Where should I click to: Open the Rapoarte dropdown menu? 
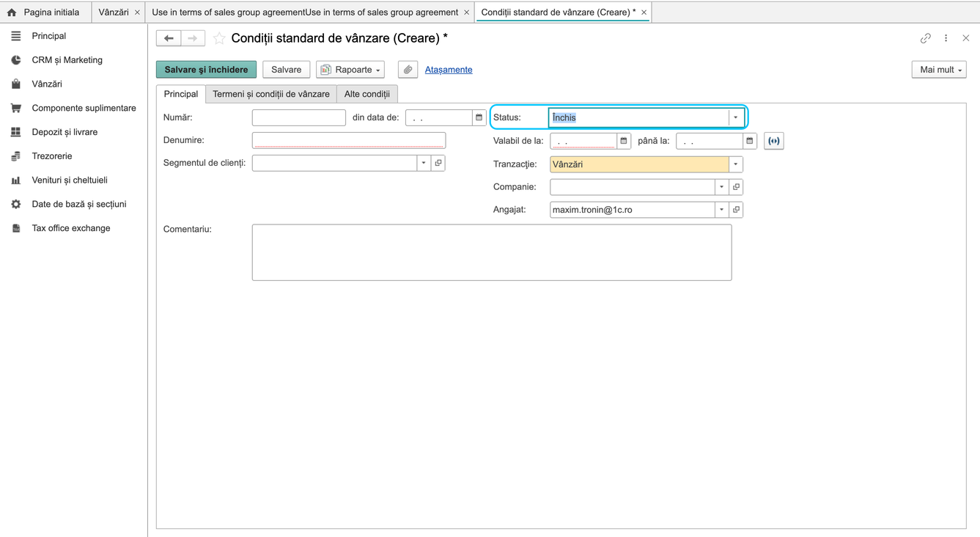350,70
